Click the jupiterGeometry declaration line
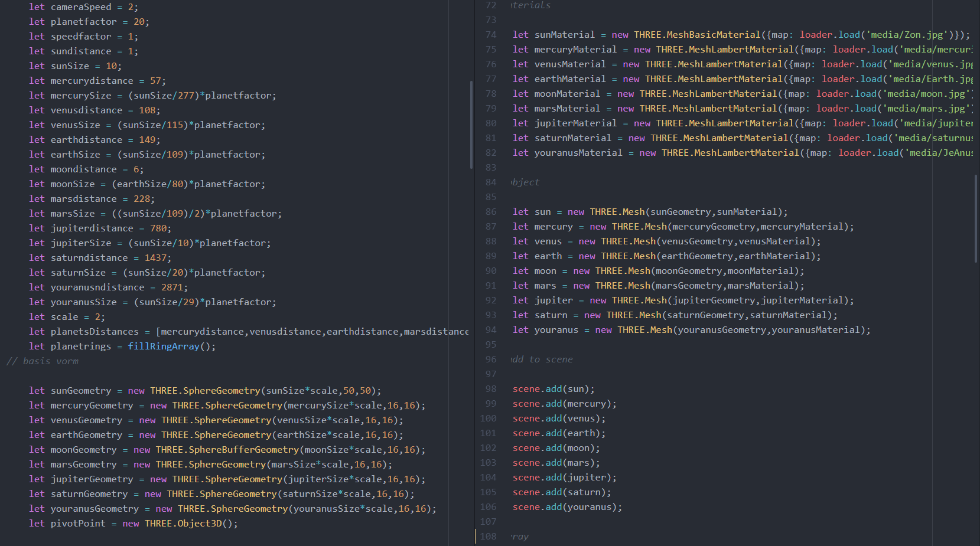Screen dimensions: 980x546 point(227,479)
